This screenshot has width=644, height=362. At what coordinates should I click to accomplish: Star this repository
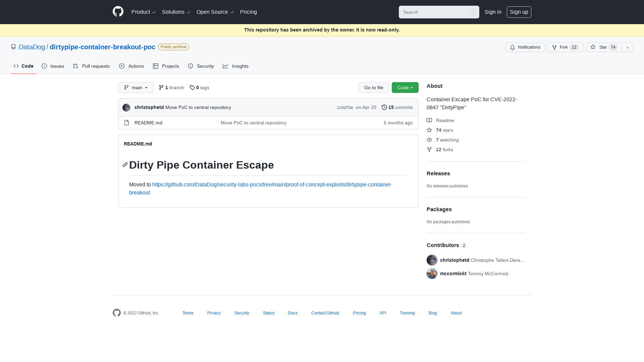point(604,47)
